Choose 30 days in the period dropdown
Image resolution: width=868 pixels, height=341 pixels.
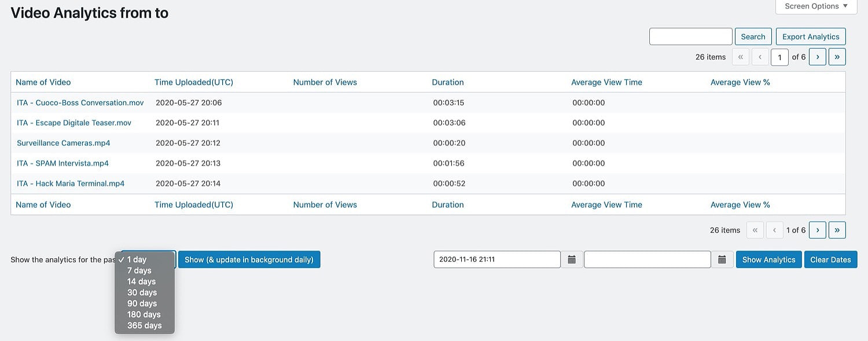[142, 292]
